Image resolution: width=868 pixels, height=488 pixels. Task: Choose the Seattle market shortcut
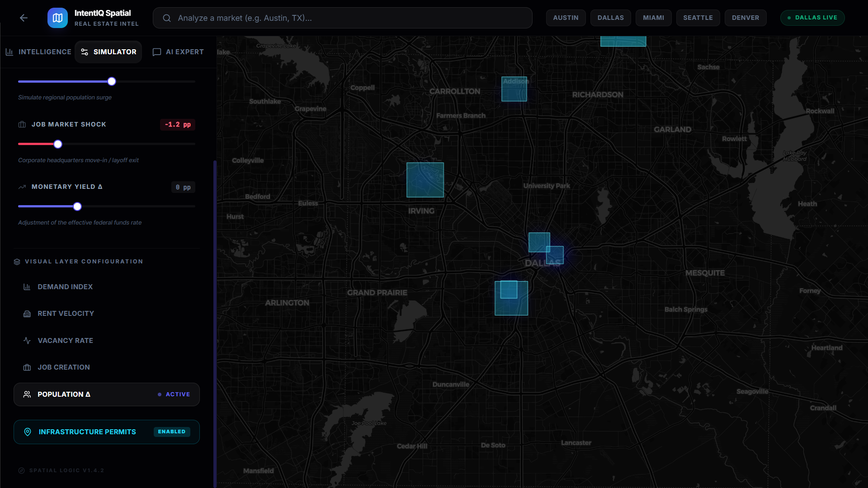tap(698, 18)
